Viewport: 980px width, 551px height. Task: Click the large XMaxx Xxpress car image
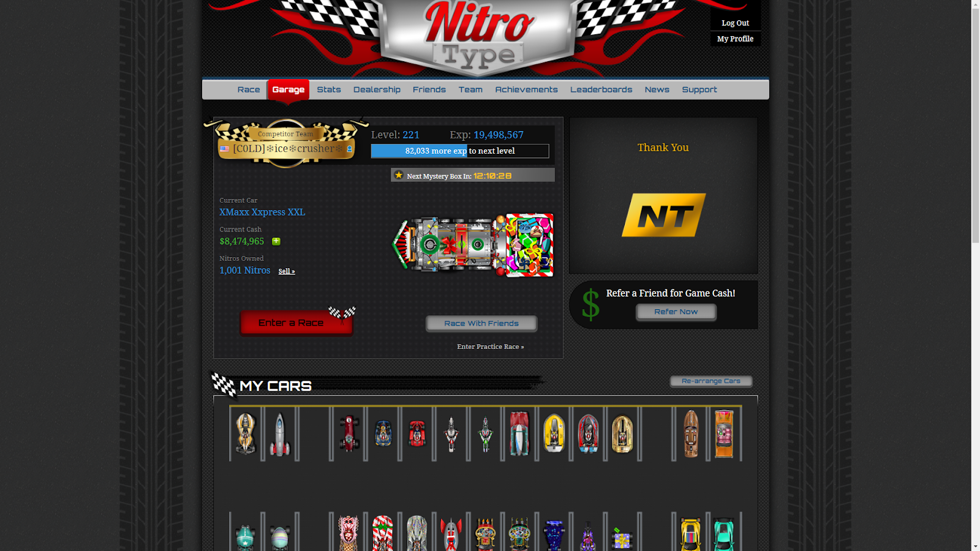[x=473, y=245]
